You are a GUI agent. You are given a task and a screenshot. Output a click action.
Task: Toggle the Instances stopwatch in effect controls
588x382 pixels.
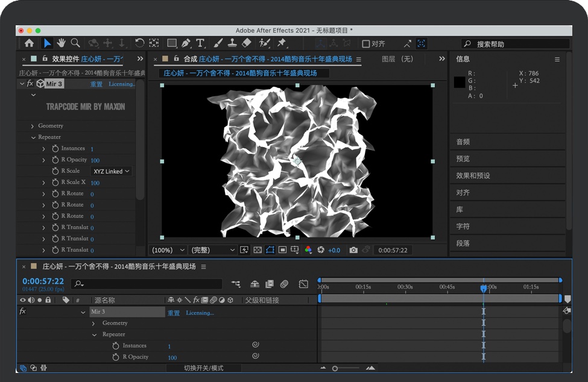[55, 148]
